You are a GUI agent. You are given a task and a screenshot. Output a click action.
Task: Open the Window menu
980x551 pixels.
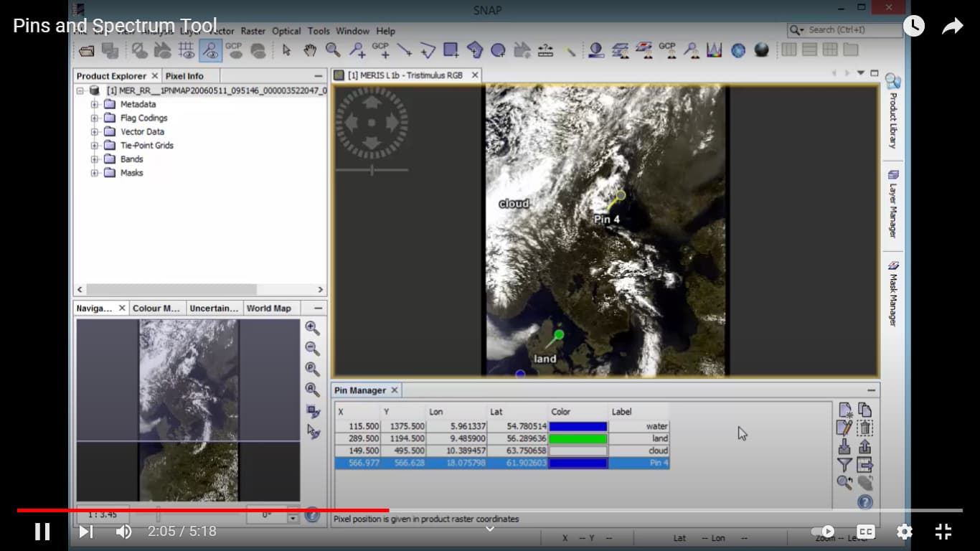pyautogui.click(x=352, y=31)
